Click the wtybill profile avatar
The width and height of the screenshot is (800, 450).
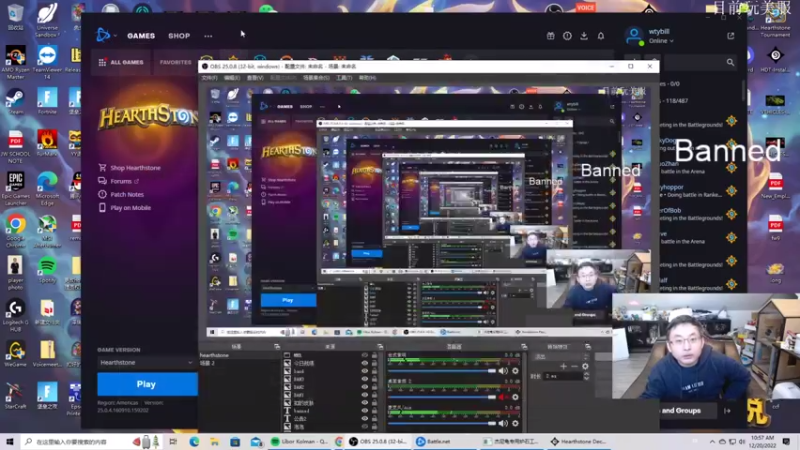tap(634, 36)
